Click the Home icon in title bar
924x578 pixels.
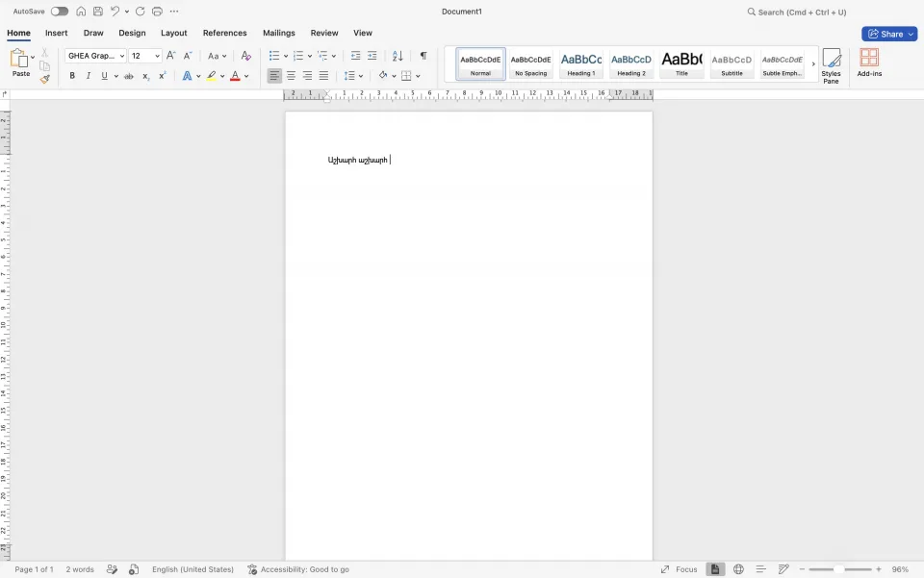[x=81, y=12]
